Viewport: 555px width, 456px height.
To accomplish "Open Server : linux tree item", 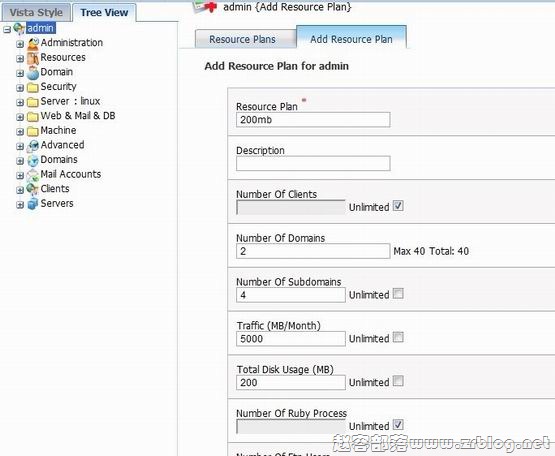I will click(x=70, y=101).
